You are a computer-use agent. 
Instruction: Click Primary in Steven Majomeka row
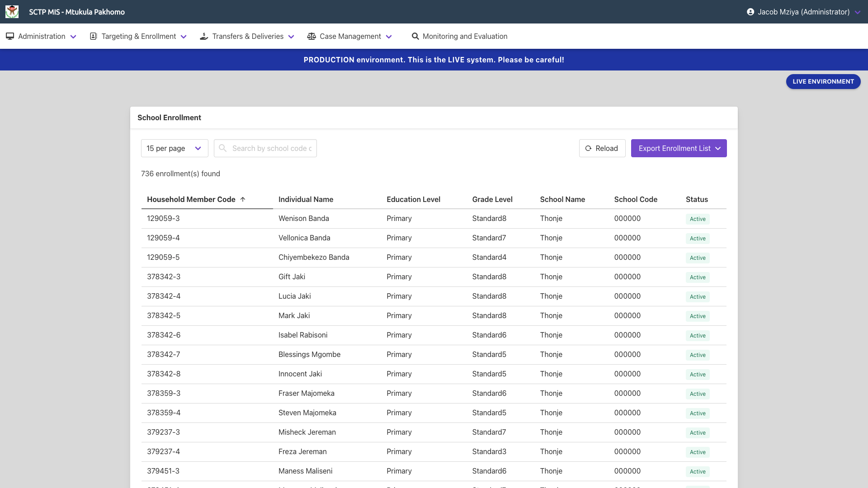399,413
